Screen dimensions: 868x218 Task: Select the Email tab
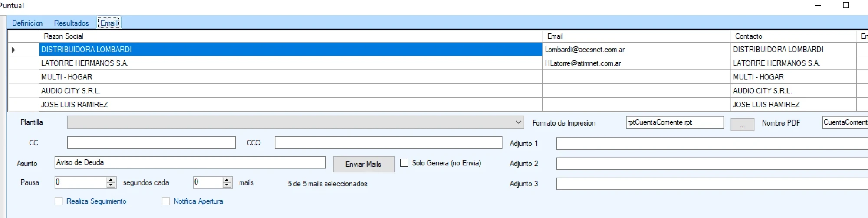click(109, 23)
